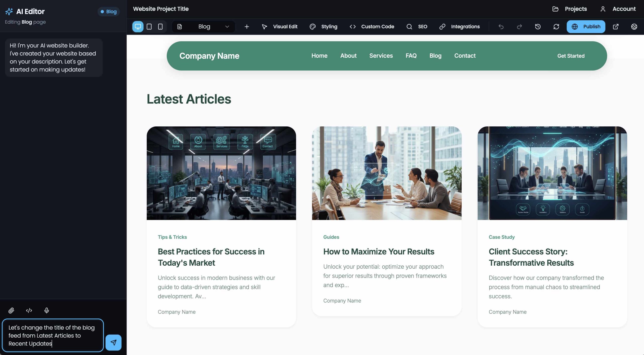Click the code snippet icon in chat panel
The height and width of the screenshot is (355, 644).
(29, 310)
